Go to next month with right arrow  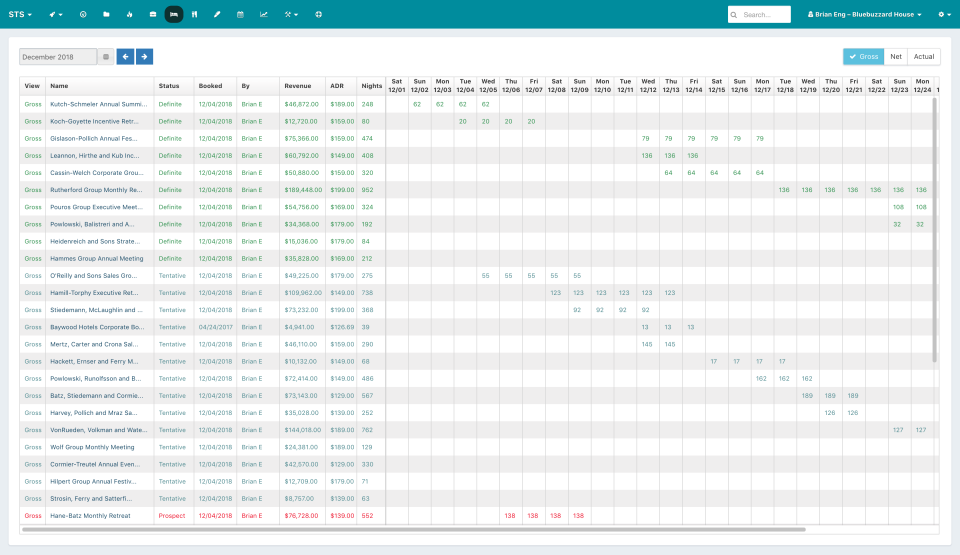click(x=144, y=57)
